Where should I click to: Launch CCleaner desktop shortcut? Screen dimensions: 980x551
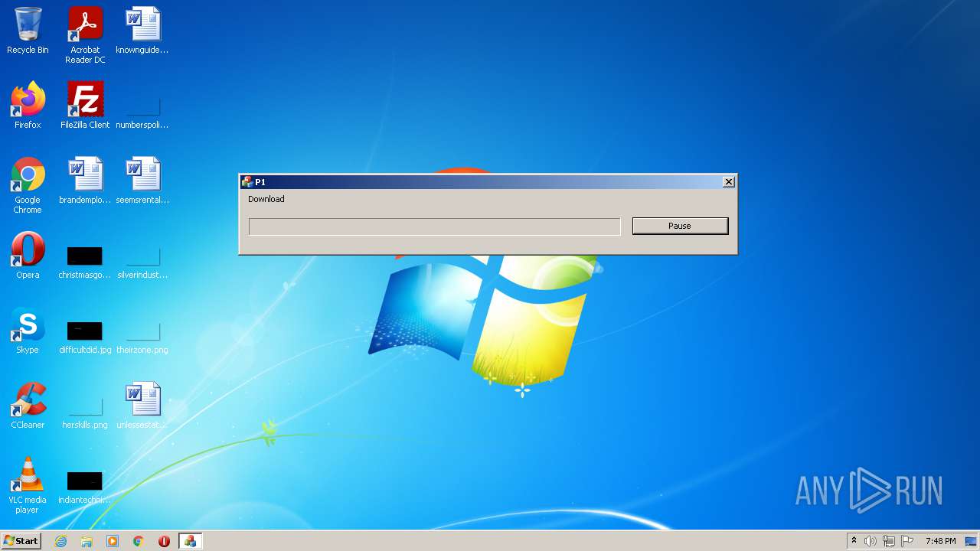coord(28,406)
